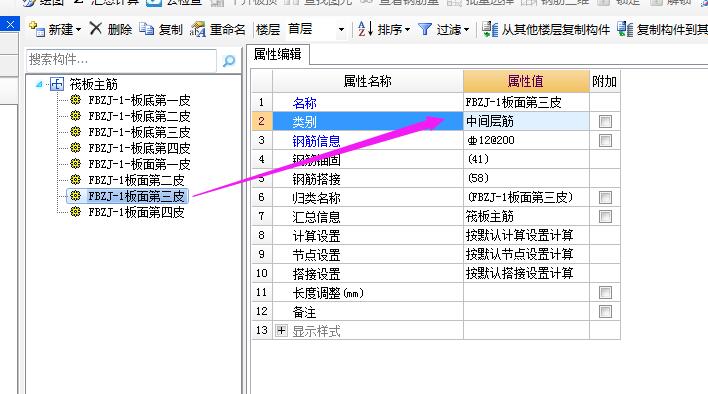Toggle the 附加 checkbox for 备注 row

pyautogui.click(x=605, y=311)
